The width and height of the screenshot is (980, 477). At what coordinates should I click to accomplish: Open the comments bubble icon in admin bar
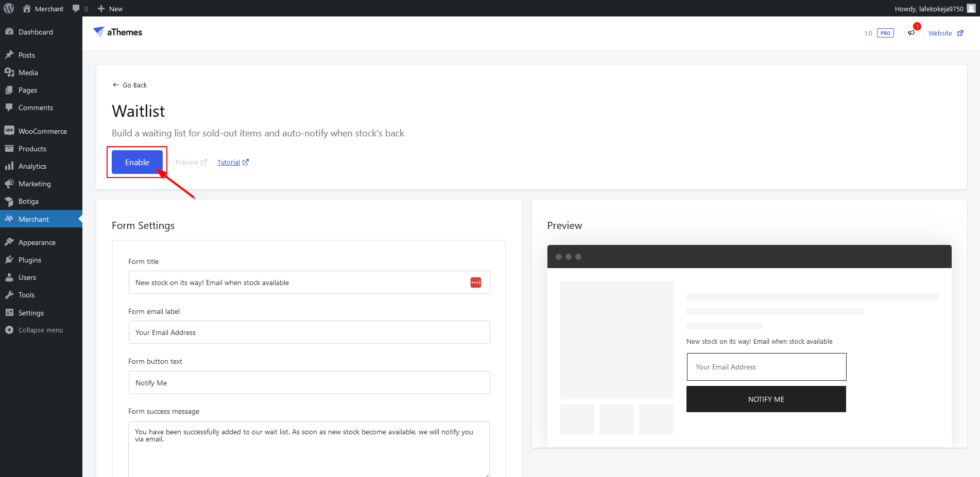pos(76,8)
